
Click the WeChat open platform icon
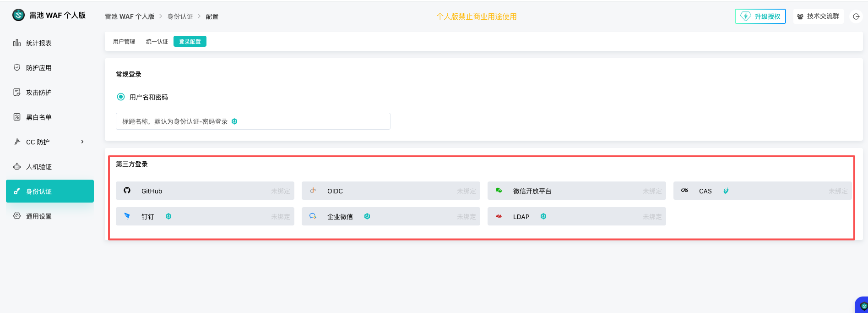point(499,191)
